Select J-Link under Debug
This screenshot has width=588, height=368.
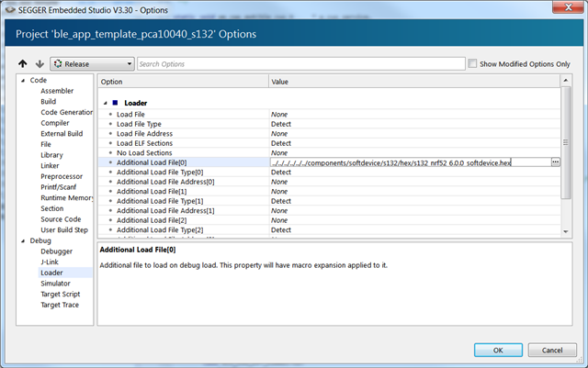click(x=50, y=262)
